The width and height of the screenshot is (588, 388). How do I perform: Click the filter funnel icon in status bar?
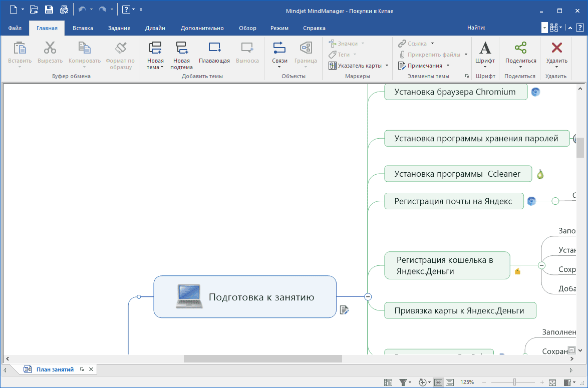pyautogui.click(x=403, y=382)
